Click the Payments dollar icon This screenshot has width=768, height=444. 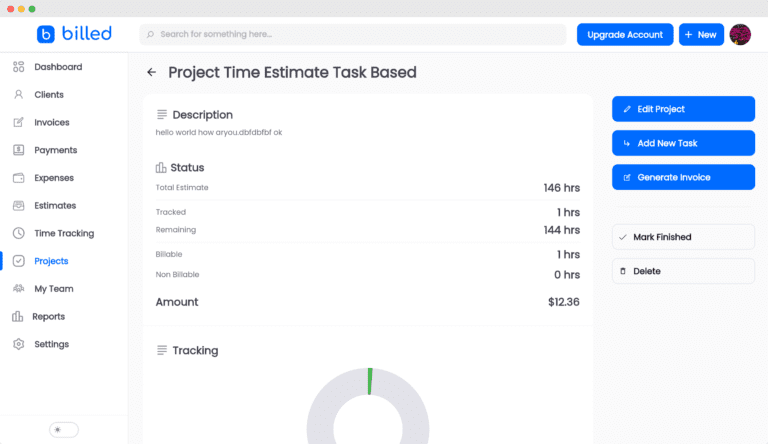click(19, 150)
